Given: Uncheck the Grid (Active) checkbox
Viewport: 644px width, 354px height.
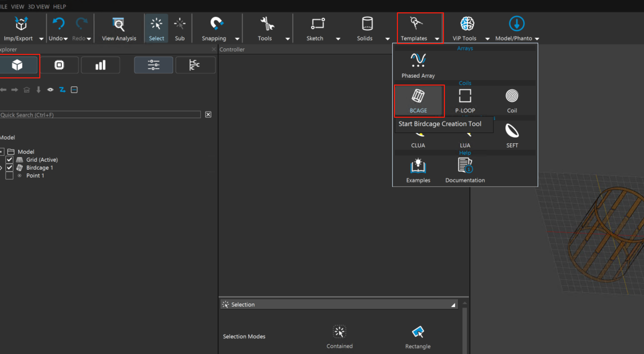Looking at the screenshot, I should point(9,160).
